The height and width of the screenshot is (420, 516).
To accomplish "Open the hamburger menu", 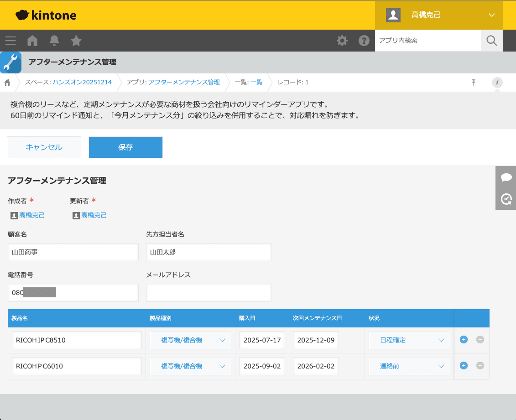I will 10,41.
